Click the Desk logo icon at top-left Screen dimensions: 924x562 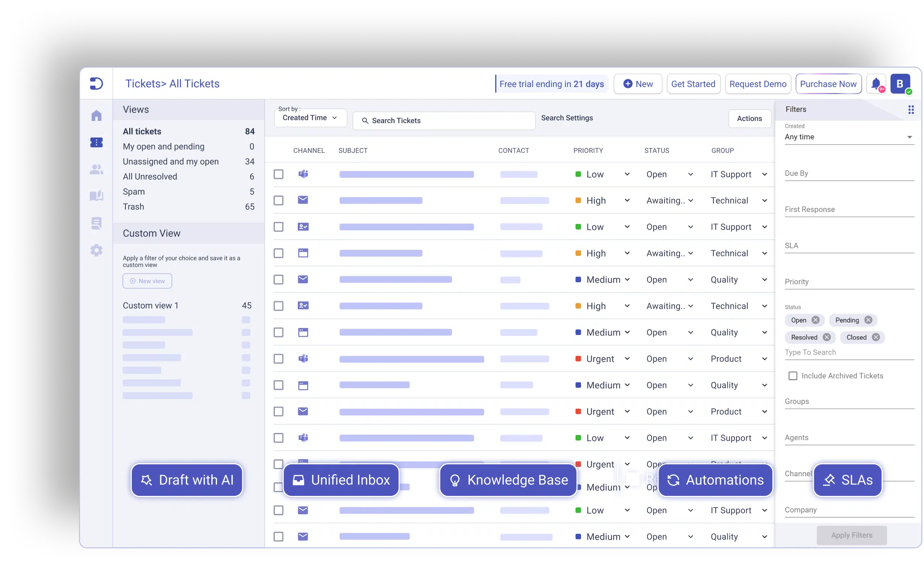coord(96,83)
